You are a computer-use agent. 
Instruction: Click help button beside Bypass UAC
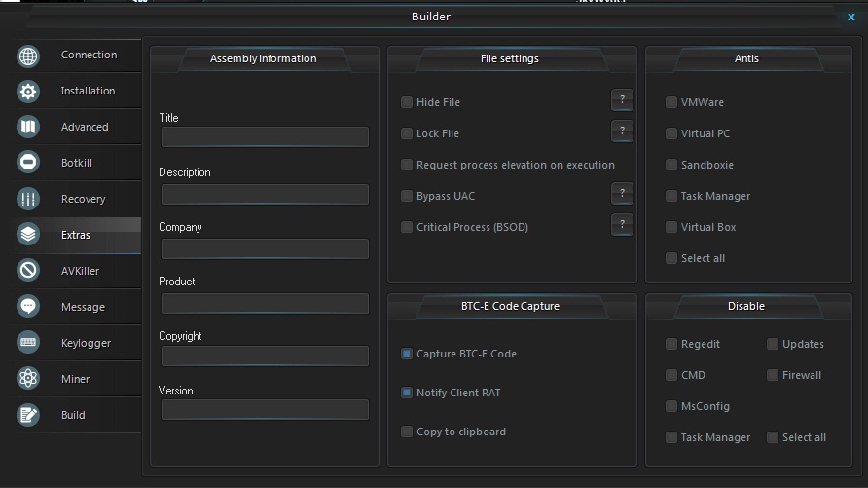tap(622, 193)
